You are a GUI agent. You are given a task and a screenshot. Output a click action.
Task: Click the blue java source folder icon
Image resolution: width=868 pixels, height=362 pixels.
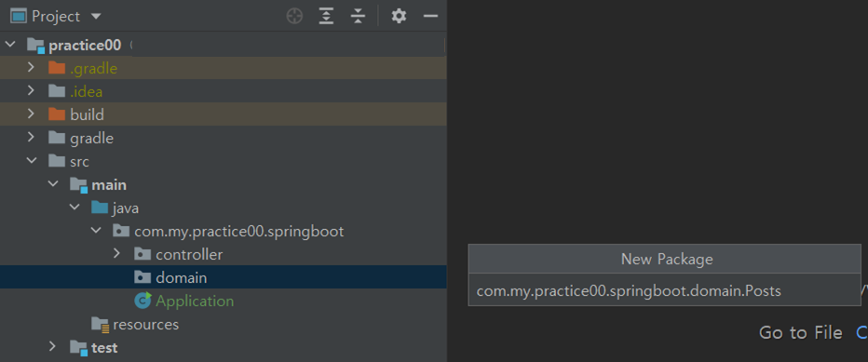click(100, 208)
